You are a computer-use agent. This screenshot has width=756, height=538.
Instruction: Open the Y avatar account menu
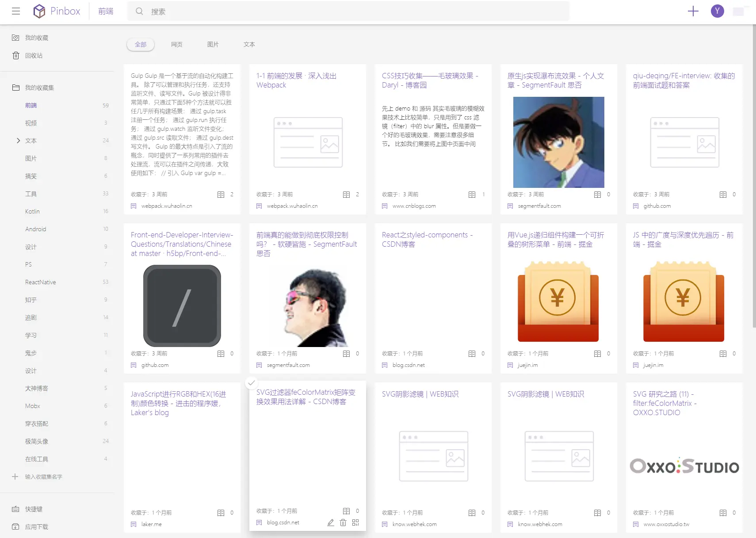pyautogui.click(x=717, y=11)
